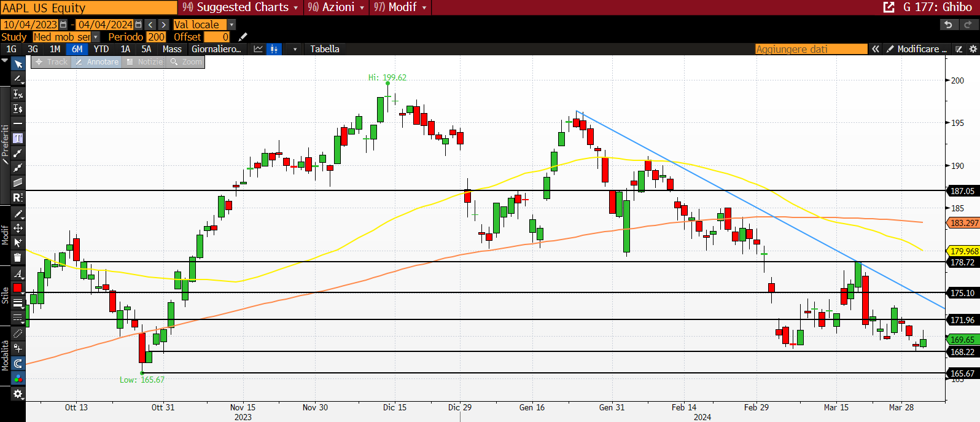
Task: Collapse the annotation toolbar triangle expander
Action: point(5,61)
